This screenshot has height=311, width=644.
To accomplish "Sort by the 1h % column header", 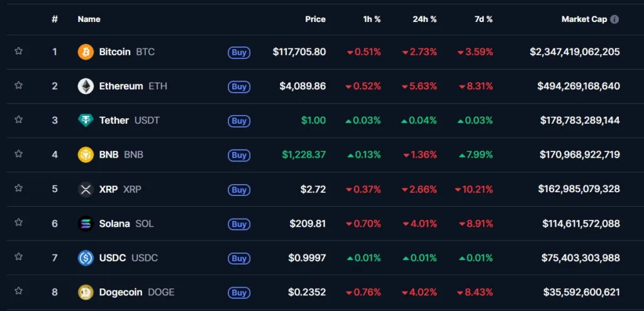I will [x=372, y=19].
